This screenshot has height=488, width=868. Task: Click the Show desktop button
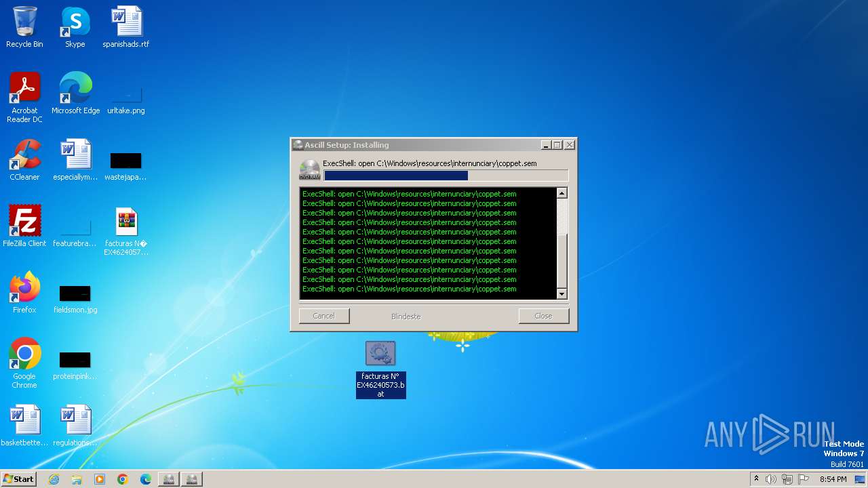click(861, 479)
